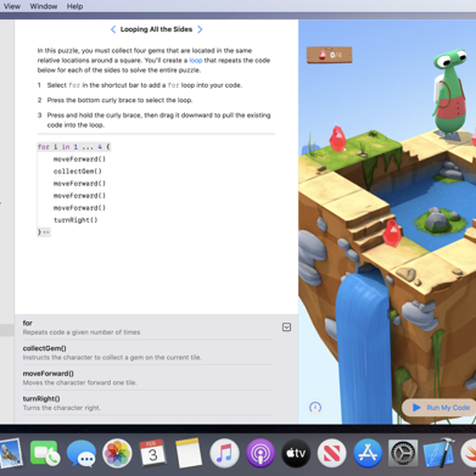Open the run speed gauge control
The height and width of the screenshot is (476, 476).
click(315, 407)
